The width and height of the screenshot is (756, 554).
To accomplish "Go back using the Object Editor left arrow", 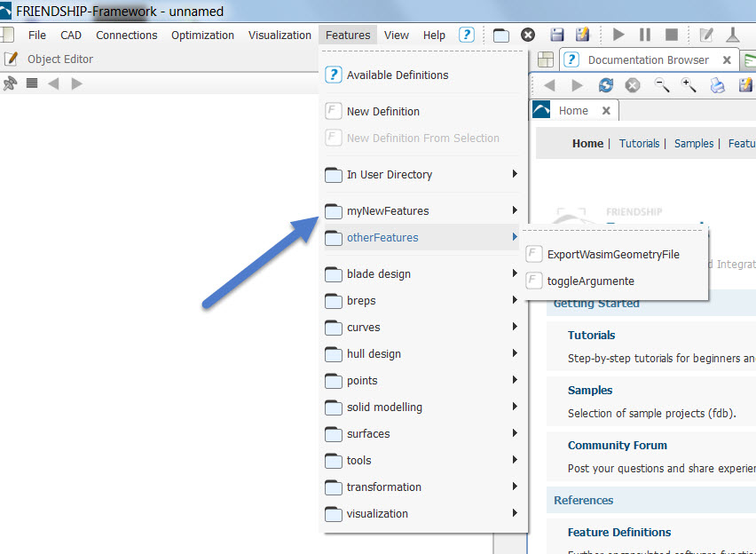I will (53, 83).
